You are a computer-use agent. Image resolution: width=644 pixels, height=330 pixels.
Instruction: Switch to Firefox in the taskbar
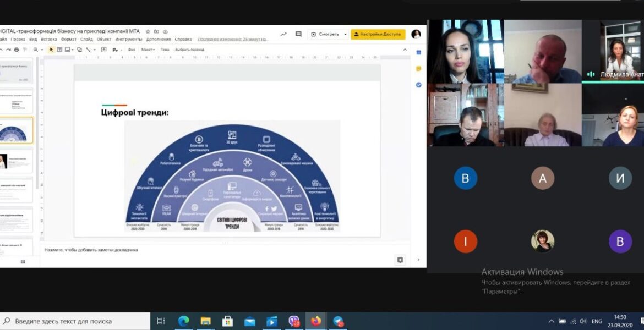click(316, 321)
